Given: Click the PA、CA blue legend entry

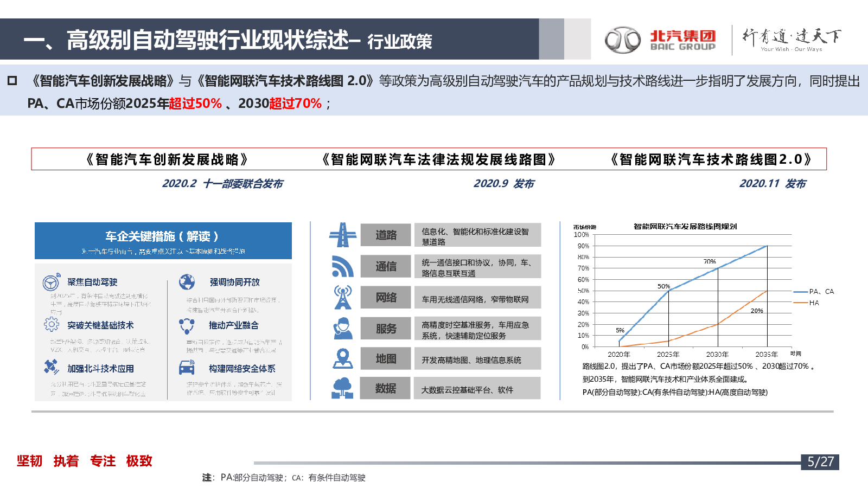Looking at the screenshot, I should (814, 292).
